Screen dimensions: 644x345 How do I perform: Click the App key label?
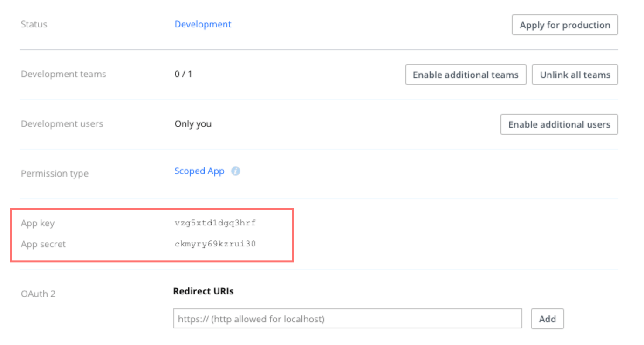point(38,223)
